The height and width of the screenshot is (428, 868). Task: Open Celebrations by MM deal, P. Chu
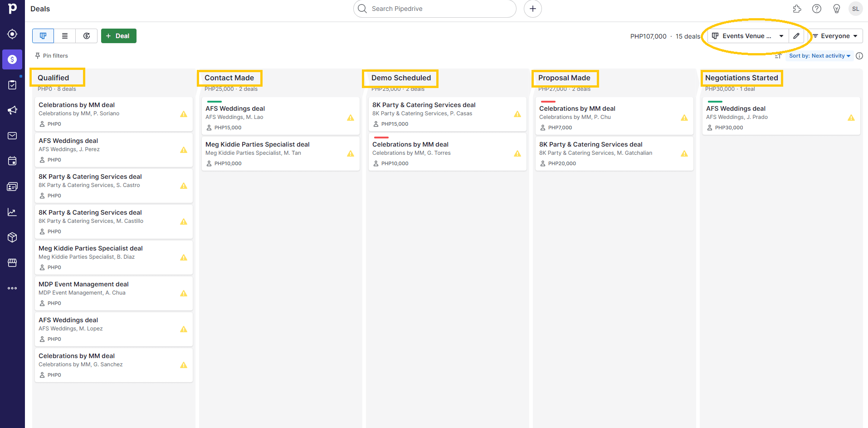(614, 116)
